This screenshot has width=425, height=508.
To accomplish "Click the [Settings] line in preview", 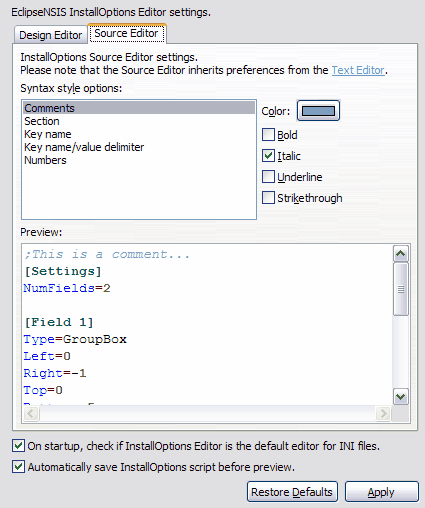I will click(63, 271).
